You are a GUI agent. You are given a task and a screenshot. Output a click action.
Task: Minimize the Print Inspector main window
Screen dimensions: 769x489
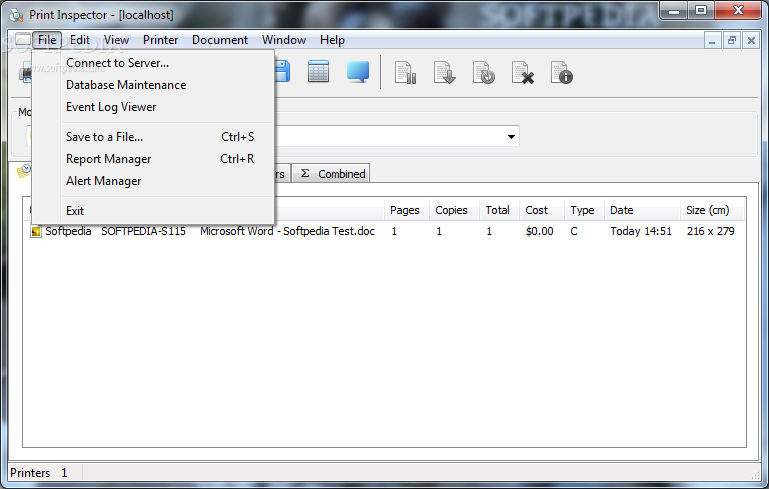(x=674, y=11)
